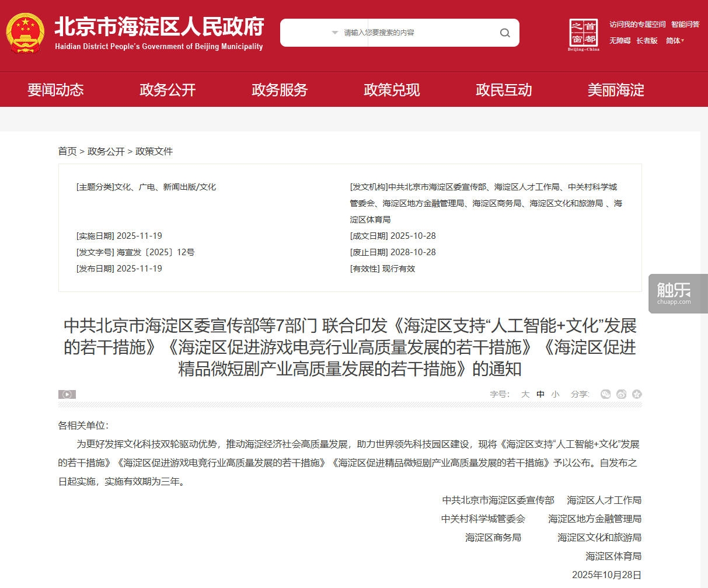708x588 pixels.
Task: Click the search magnifier icon
Action: pyautogui.click(x=505, y=33)
